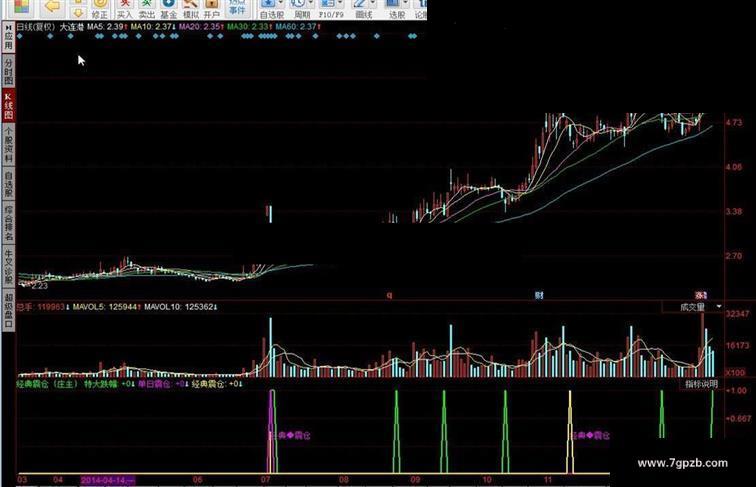This screenshot has width=756, height=487.
Task: Click the 大连港 stock name label
Action: tap(71, 27)
